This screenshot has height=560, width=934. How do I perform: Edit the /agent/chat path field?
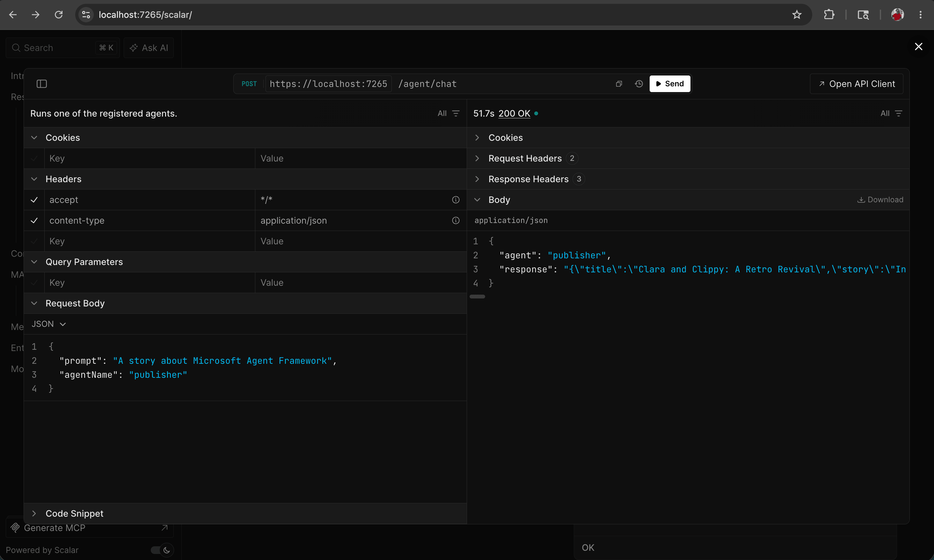(x=427, y=84)
